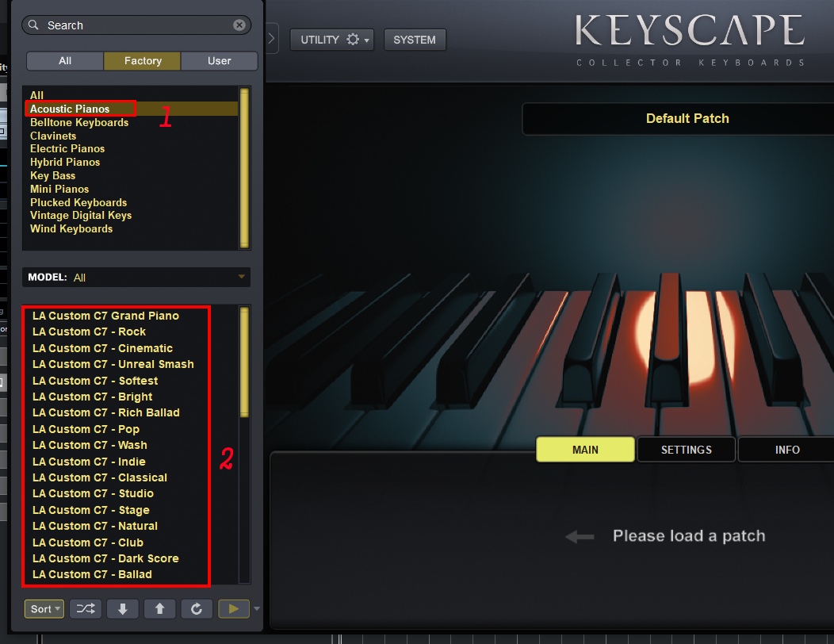Screen dimensions: 834x644
Task: Load LA Custom C7 - Indie patch
Action: tap(89, 462)
